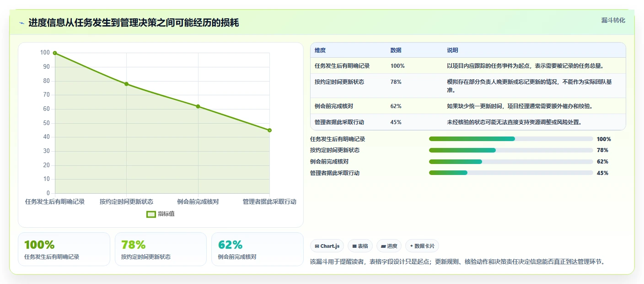
Task: Click the 45% data cell in the table
Action: pyautogui.click(x=396, y=122)
